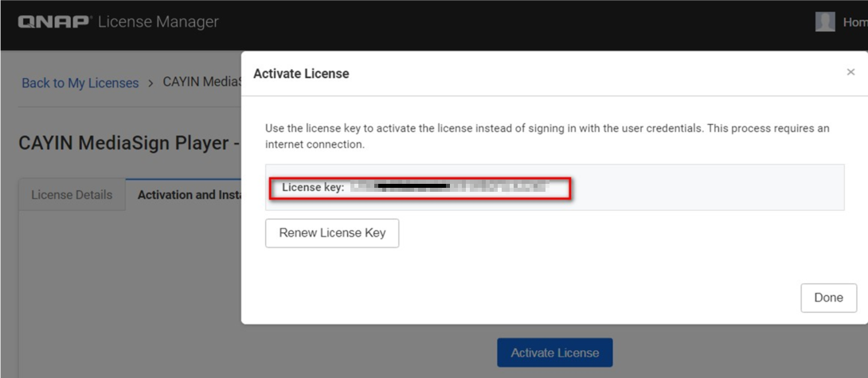Select the Activation and Installation tab
The image size is (868, 378).
(189, 195)
